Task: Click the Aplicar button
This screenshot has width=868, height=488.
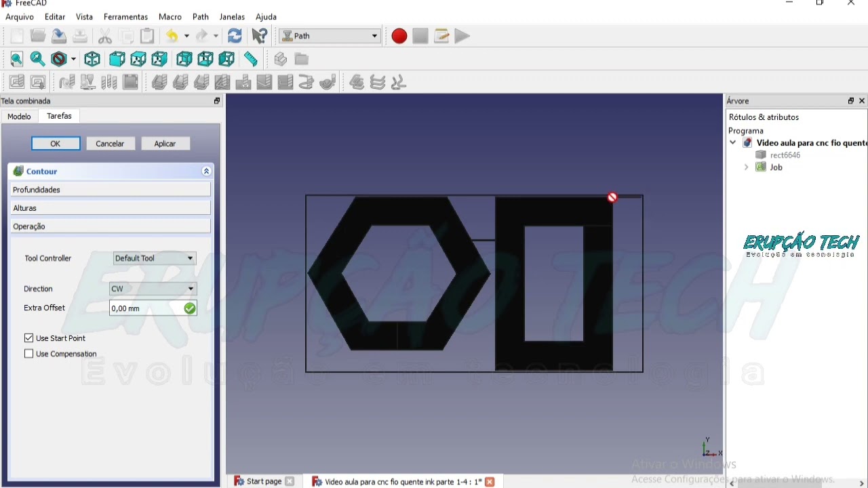Action: 165,144
